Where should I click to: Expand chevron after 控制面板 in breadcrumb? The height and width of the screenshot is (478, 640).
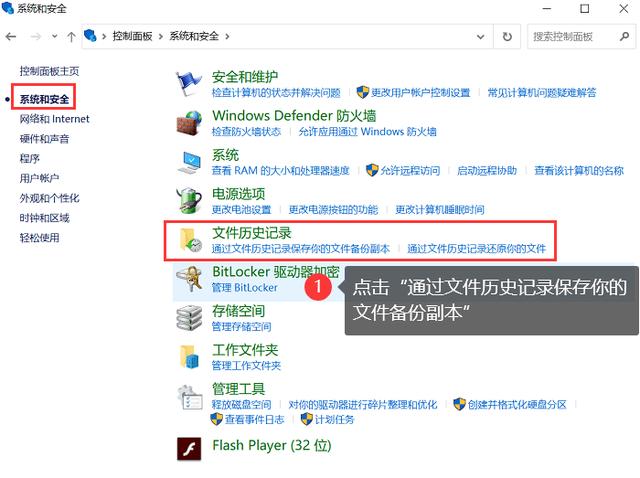(160, 37)
